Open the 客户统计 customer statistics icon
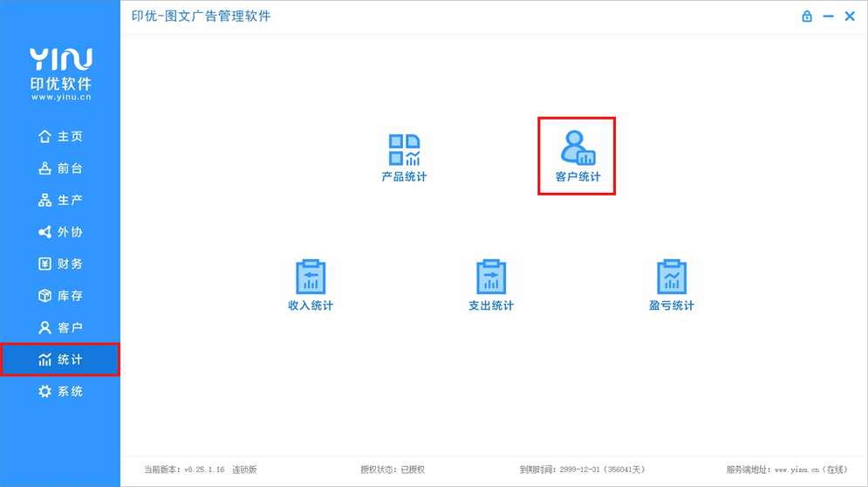 578,156
